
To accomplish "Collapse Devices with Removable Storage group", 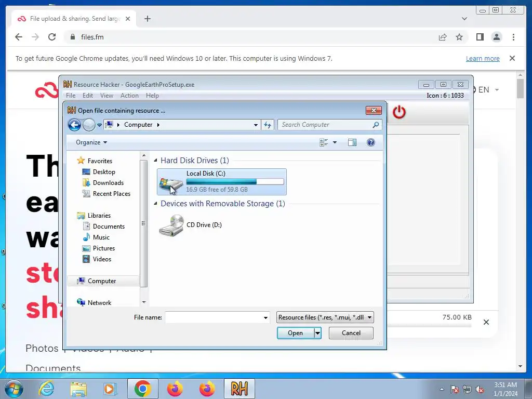I will 155,204.
